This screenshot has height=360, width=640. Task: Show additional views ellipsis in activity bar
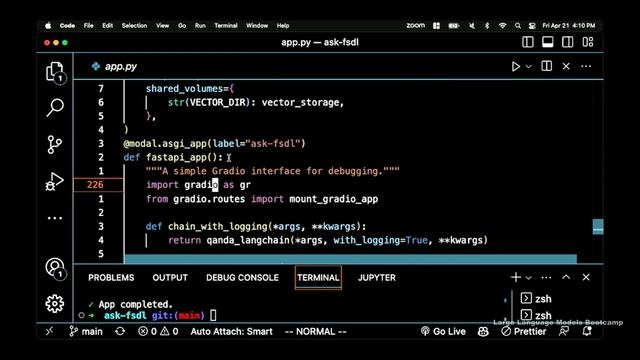click(55, 218)
